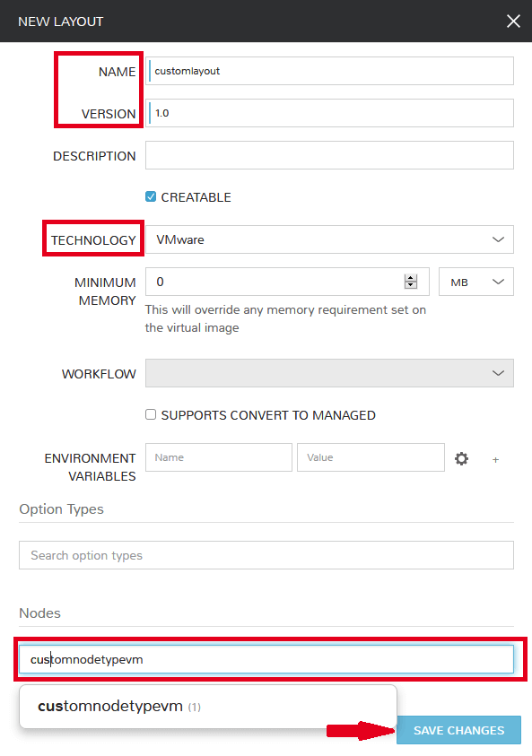532x756 pixels.
Task: Focus the Name field containing customlayout
Action: (329, 71)
